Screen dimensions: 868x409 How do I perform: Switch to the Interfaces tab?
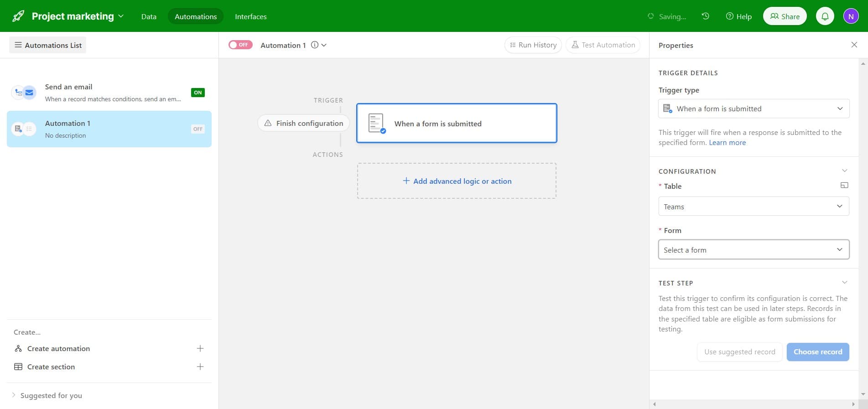pos(250,16)
